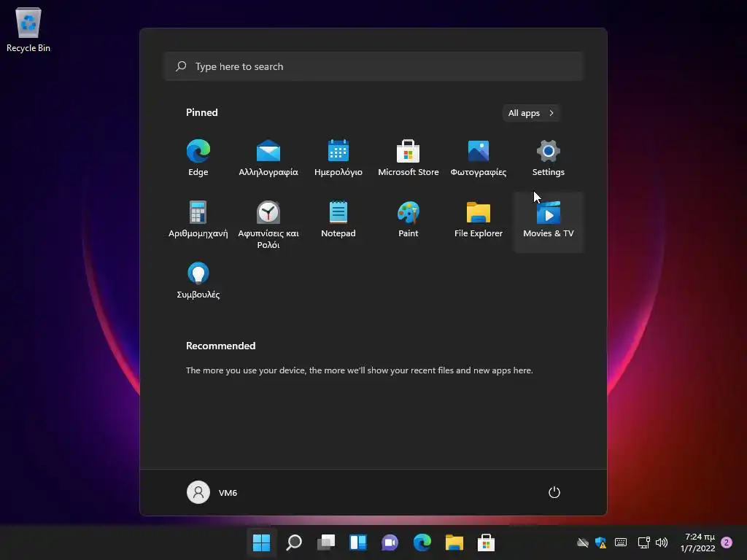Open the touch keyboard tray icon

coord(621,542)
